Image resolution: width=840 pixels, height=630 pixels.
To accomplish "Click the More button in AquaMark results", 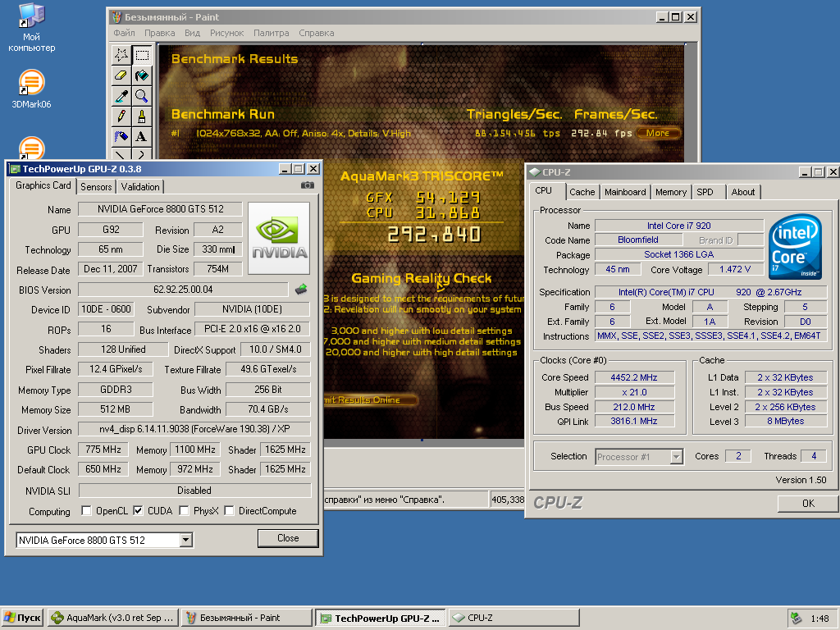I will (658, 133).
